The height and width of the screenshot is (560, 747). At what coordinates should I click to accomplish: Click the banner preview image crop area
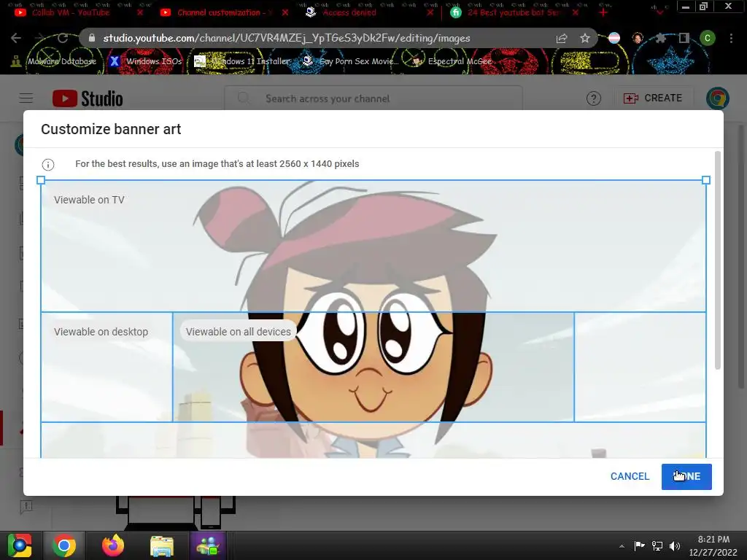pyautogui.click(x=373, y=318)
